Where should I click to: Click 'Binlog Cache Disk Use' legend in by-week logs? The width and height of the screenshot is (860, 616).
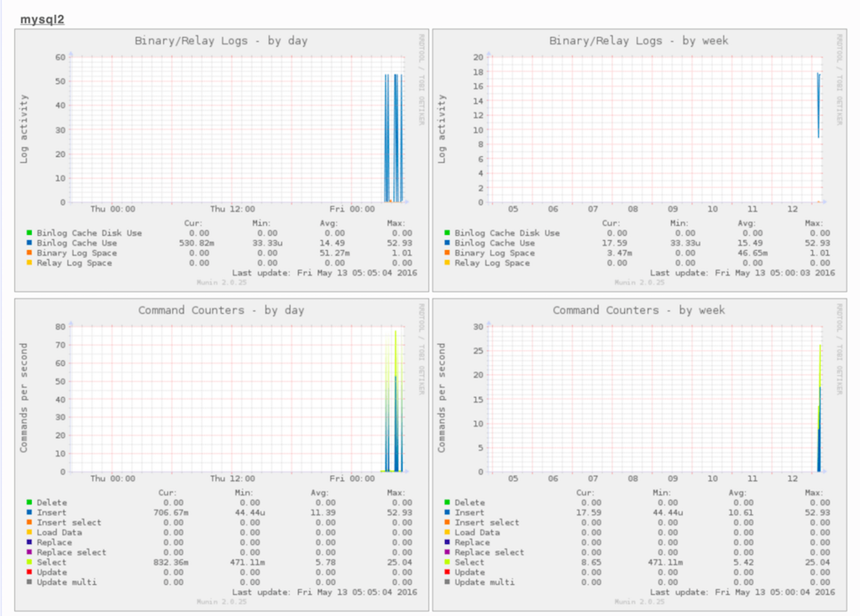(506, 233)
